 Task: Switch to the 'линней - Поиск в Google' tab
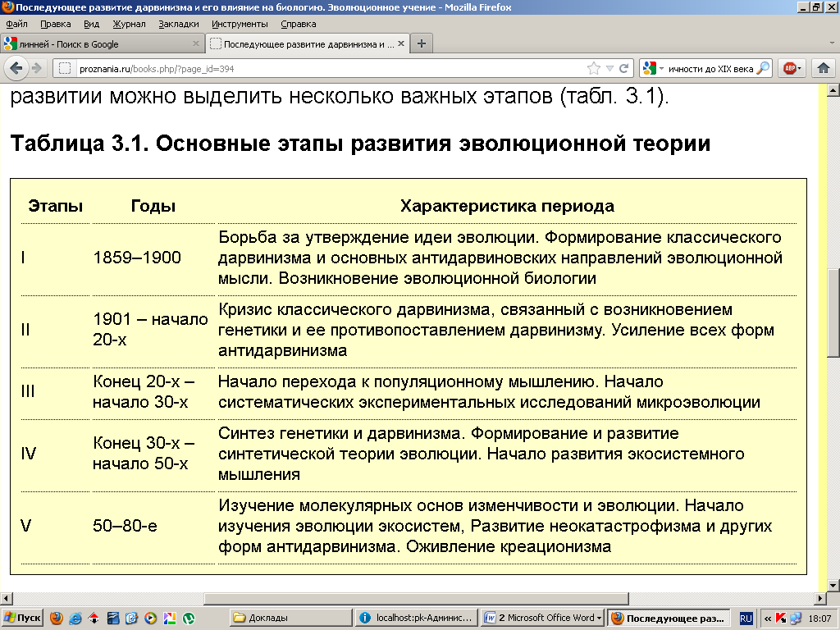click(102, 44)
